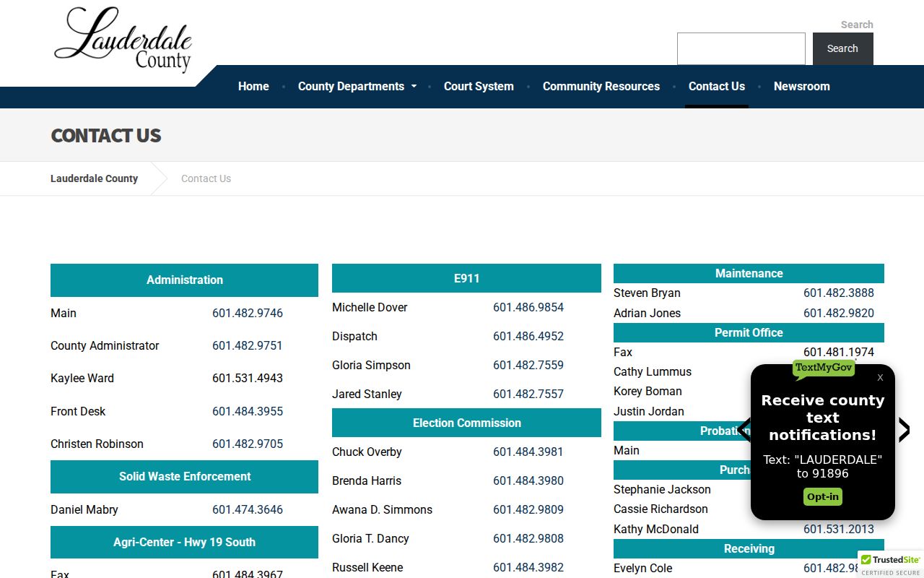Viewport: 924px width, 578px height.
Task: Click the name Cathy Lummus
Action: [x=653, y=371]
